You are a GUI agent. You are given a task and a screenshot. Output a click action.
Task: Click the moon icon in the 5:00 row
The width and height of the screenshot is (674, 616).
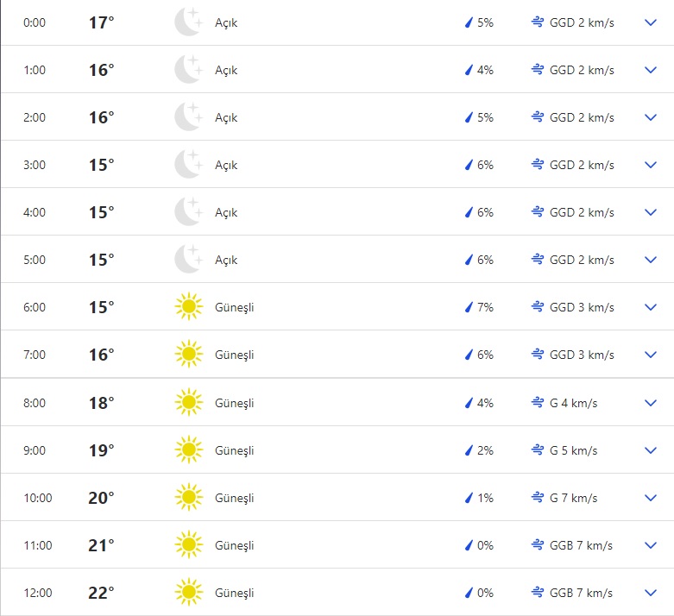(x=187, y=260)
